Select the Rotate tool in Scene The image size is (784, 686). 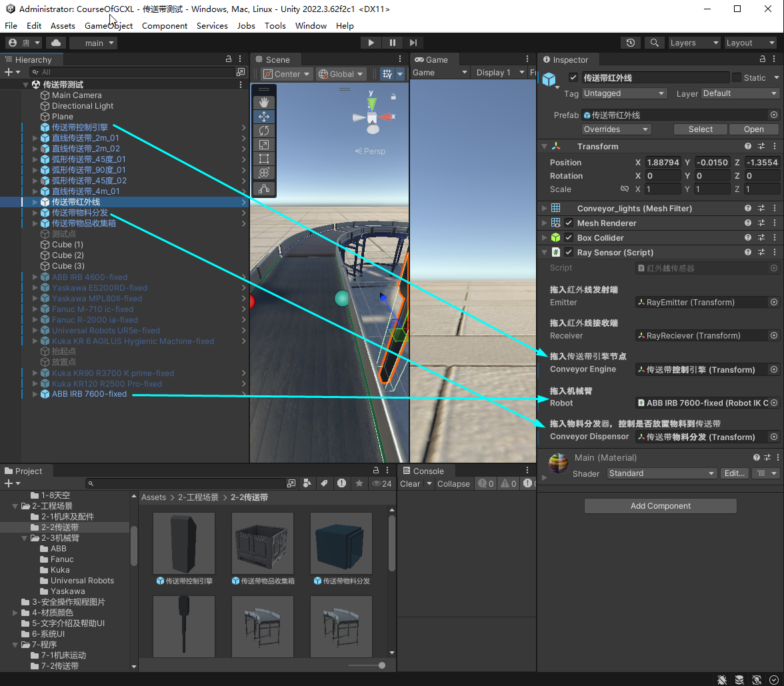point(264,131)
